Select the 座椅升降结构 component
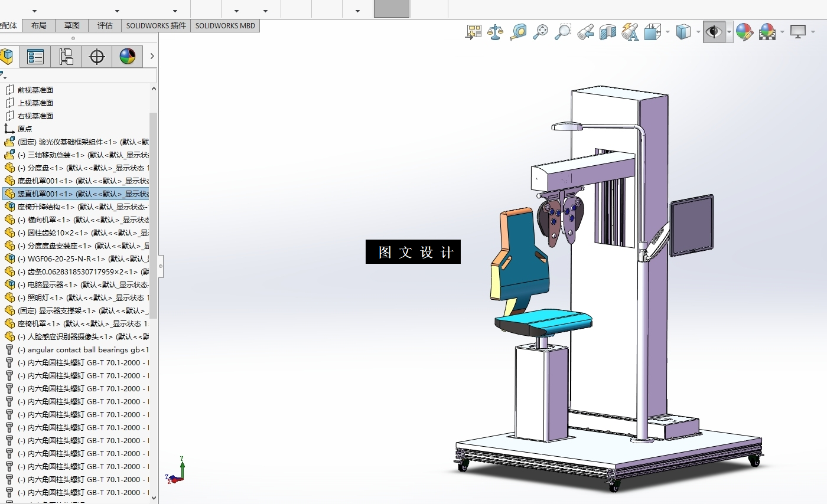 pos(76,207)
